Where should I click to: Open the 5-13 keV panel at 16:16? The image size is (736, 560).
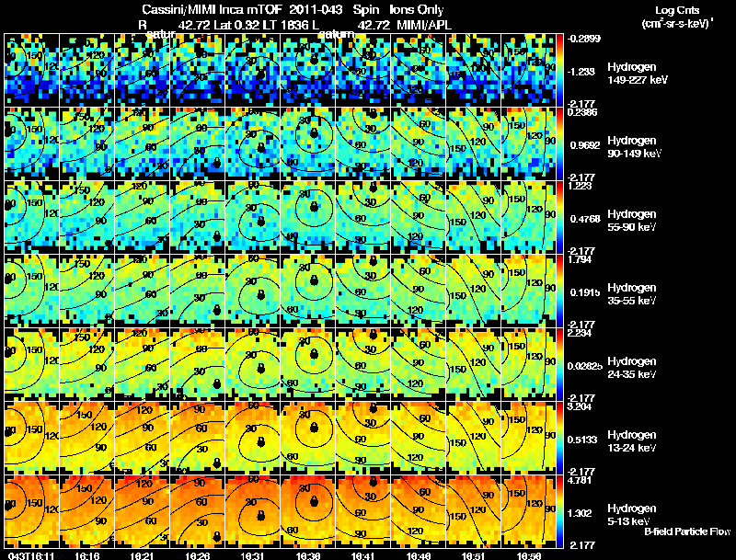click(x=86, y=511)
